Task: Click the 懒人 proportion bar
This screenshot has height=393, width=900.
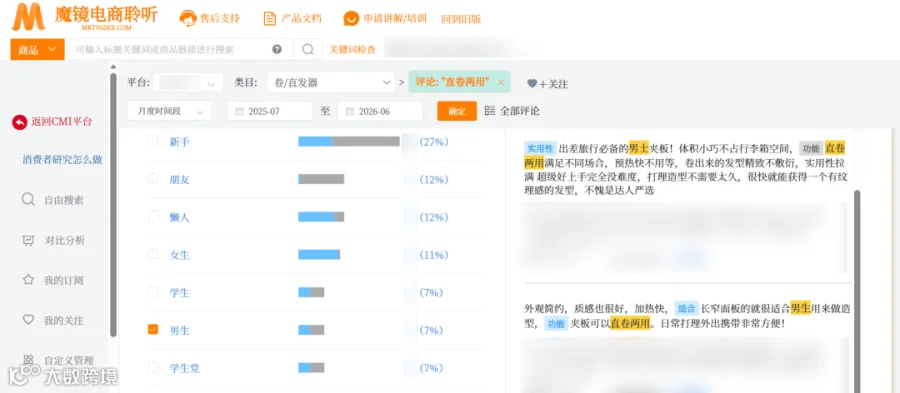Action: [321, 216]
